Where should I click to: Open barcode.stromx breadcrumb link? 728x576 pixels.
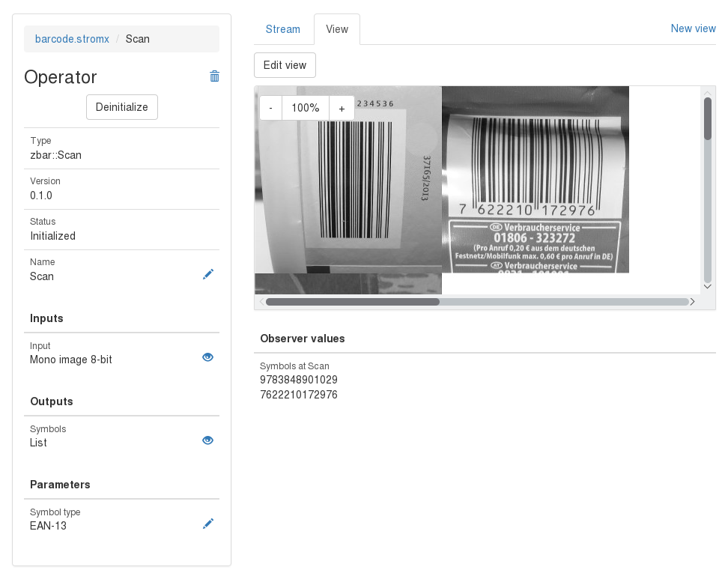tap(72, 39)
